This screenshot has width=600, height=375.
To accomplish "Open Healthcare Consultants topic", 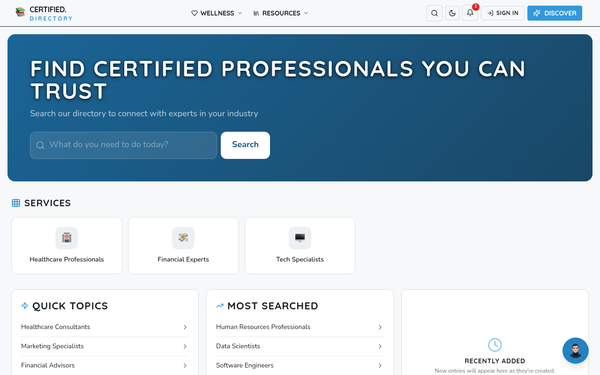I will tap(104, 327).
